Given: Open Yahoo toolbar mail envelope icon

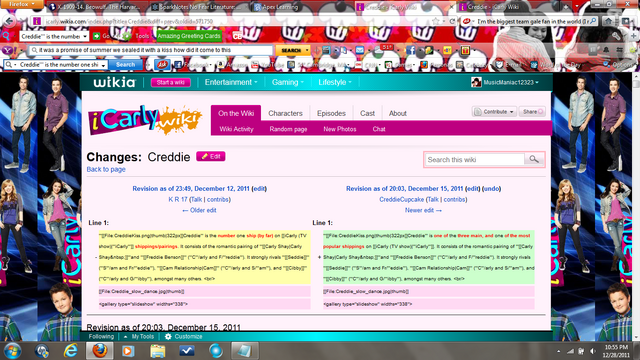Looking at the screenshot, I should [360, 50].
